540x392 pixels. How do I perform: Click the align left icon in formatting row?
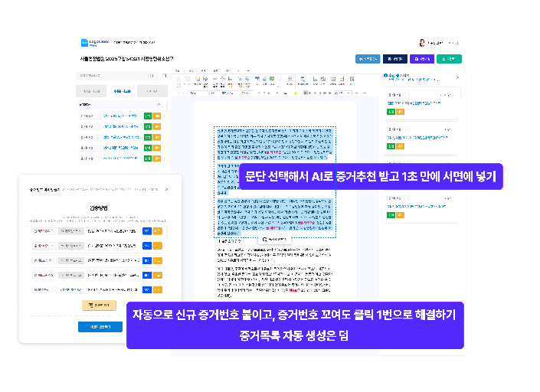(309, 93)
